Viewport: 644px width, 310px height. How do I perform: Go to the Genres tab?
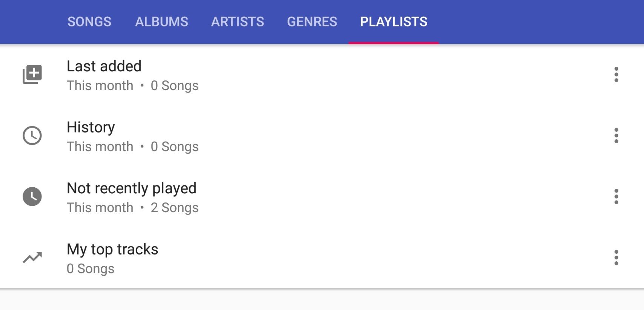(312, 22)
